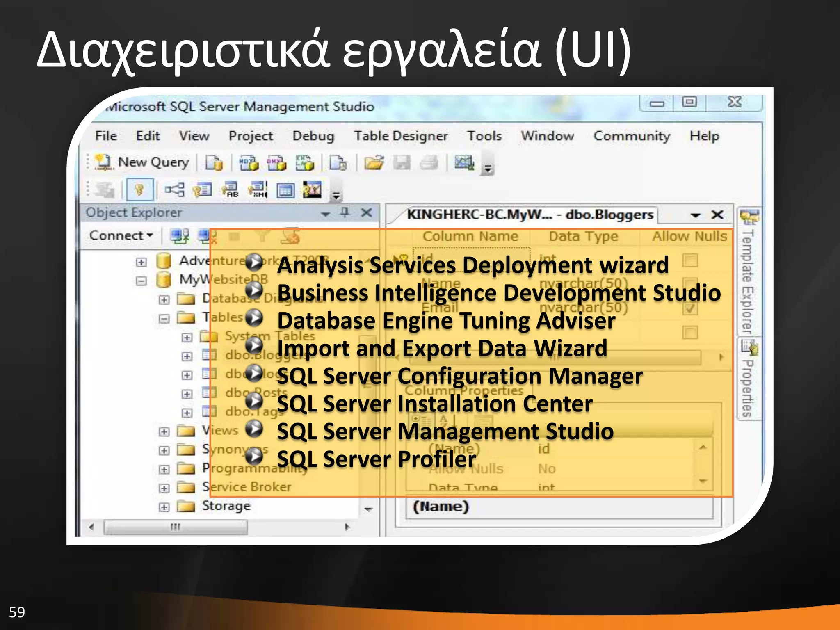Toggle Allow Nulls checkbox for Email column
This screenshot has height=630, width=840.
tap(690, 308)
